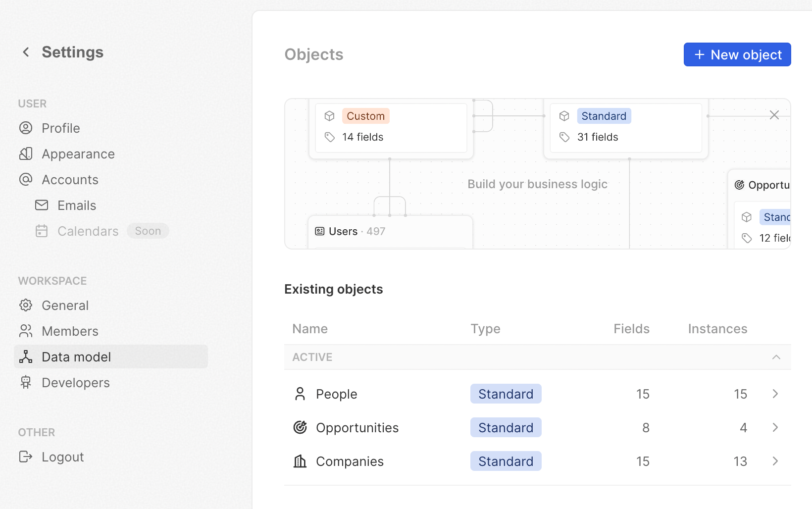Click the Profile user icon in sidebar
Screen dimensions: 812x509
tap(26, 128)
